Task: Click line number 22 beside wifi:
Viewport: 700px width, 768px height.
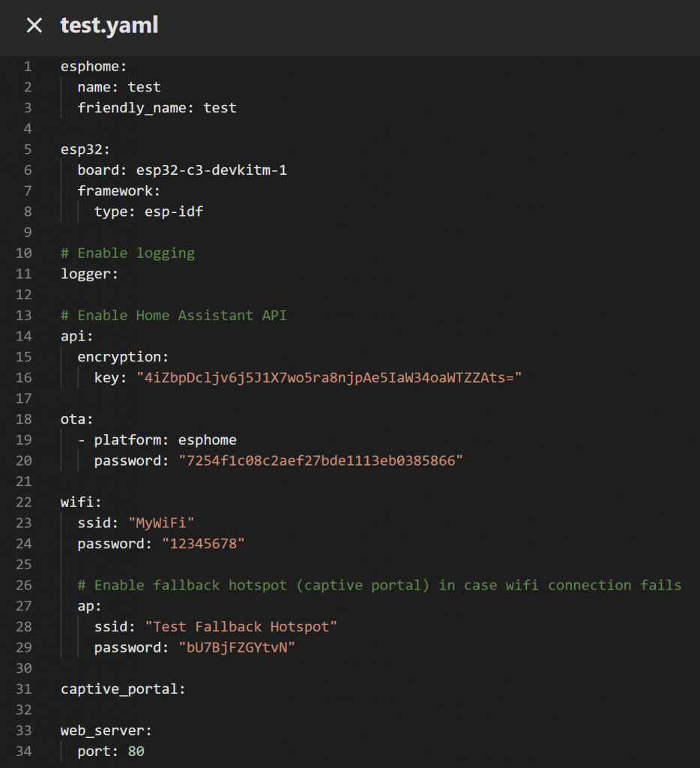Action: pyautogui.click(x=24, y=502)
